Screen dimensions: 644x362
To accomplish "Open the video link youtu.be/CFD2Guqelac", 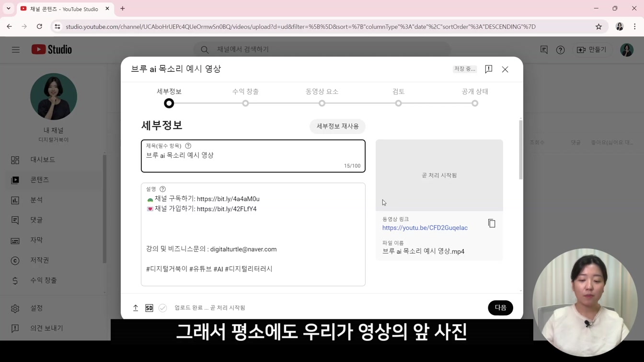I will (425, 228).
